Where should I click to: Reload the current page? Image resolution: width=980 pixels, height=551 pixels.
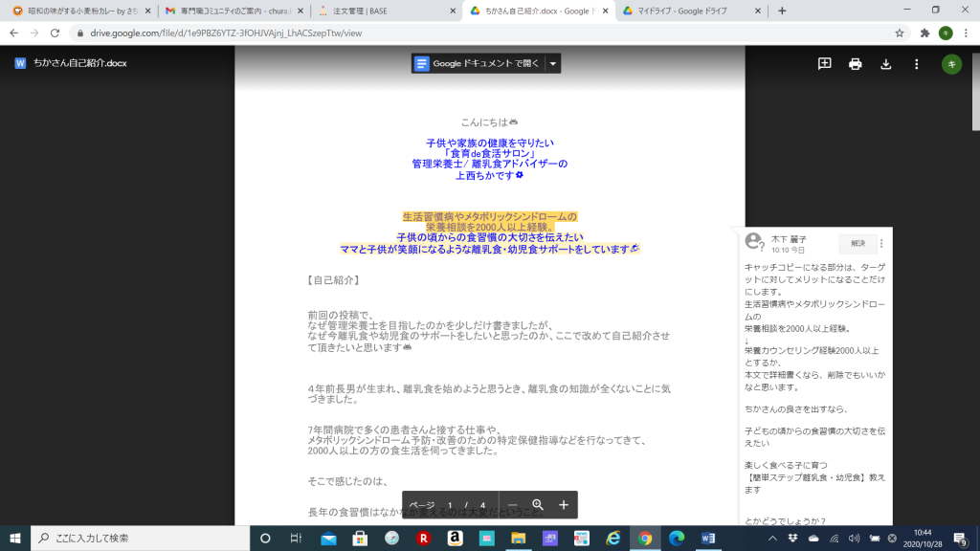click(x=55, y=33)
